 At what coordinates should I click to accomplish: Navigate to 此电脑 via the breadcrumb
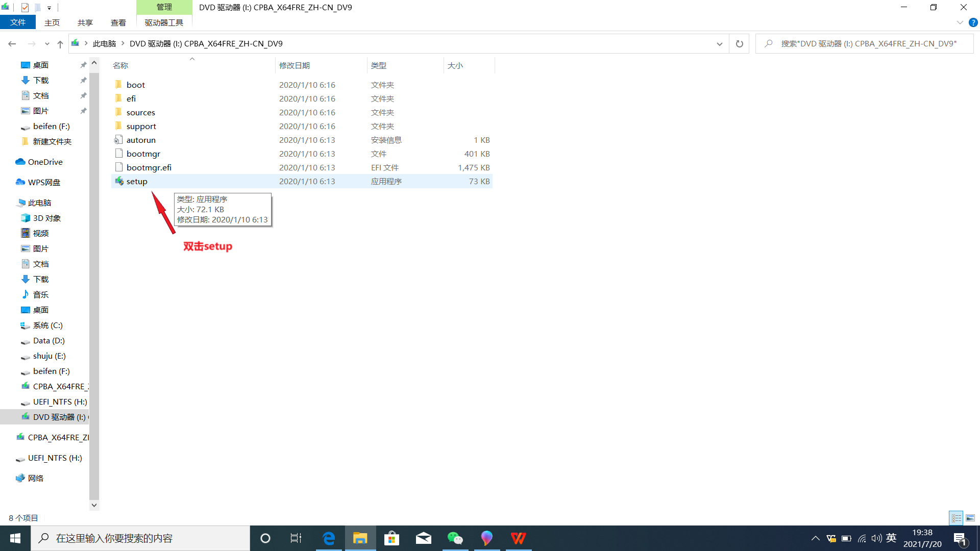104,43
